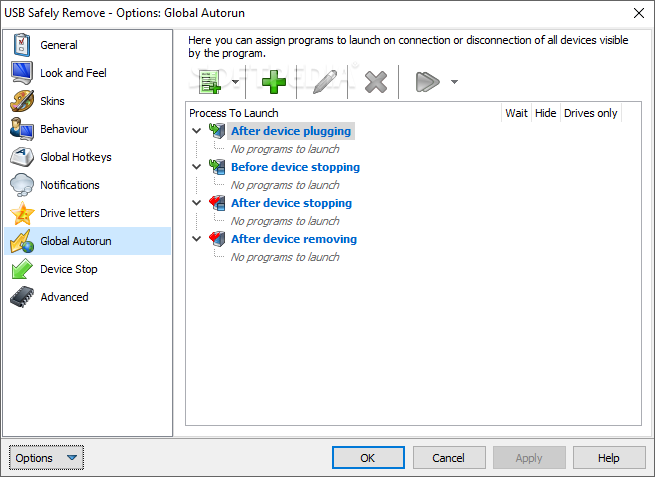Click the Hide column header
655x477 pixels.
coord(546,113)
